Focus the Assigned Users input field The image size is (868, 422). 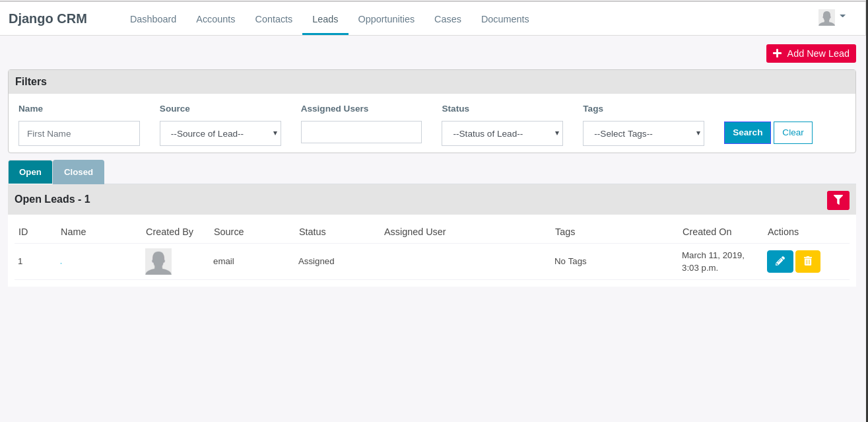pos(361,132)
